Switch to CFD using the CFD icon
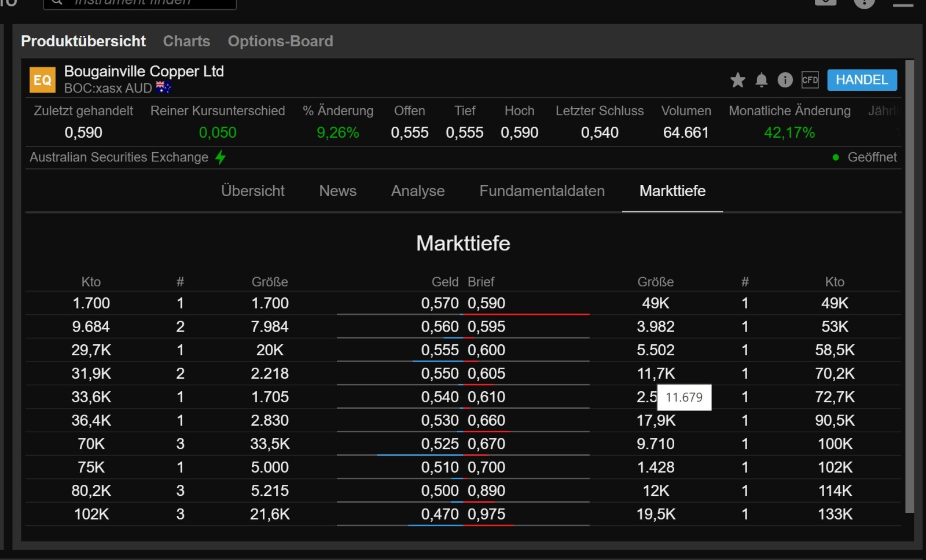This screenshot has height=560, width=926. click(x=810, y=80)
